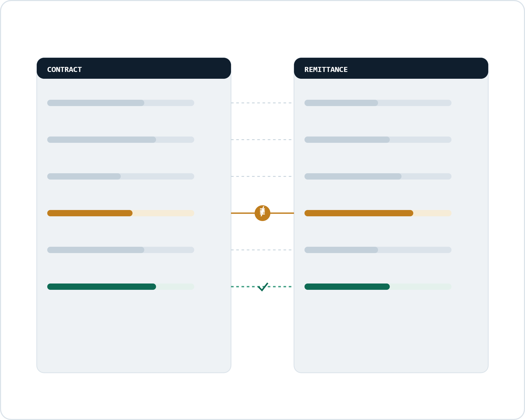The image size is (525, 420).
Task: Select third gray row in Contract panel
Action: 121,176
